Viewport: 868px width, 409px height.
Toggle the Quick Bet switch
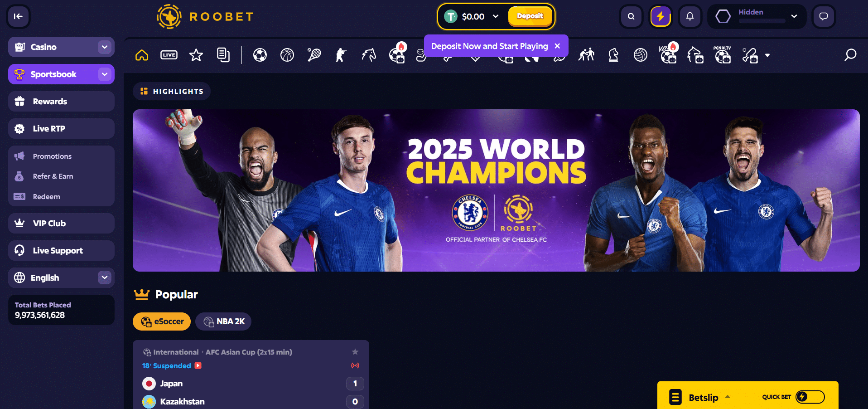(x=810, y=397)
